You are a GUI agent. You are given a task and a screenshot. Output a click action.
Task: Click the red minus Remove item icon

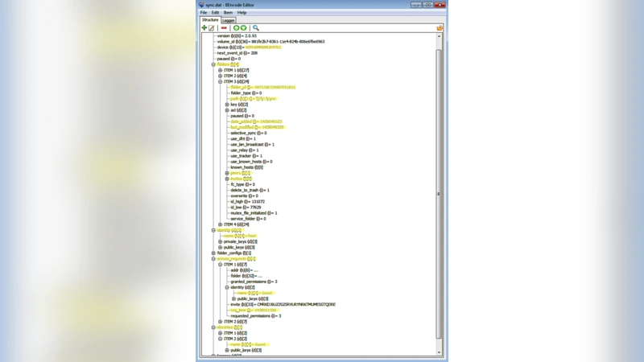tap(224, 28)
